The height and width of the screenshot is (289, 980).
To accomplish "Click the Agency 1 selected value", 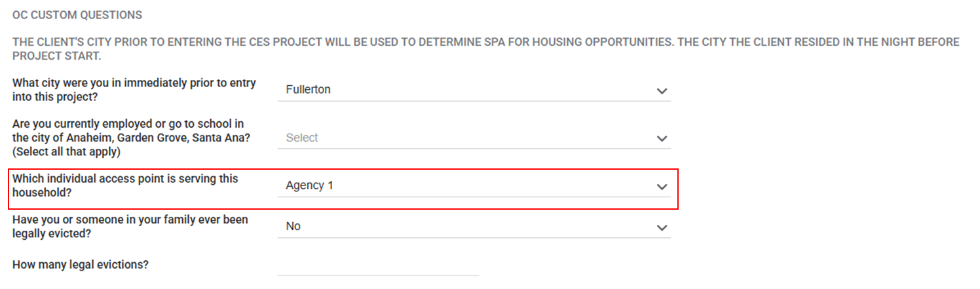I will point(310,185).
